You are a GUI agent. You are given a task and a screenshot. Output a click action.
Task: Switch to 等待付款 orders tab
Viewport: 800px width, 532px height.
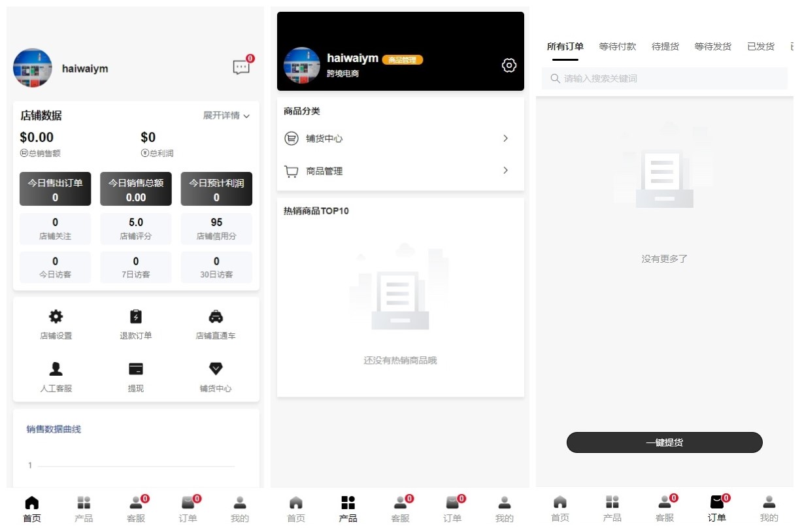point(617,46)
